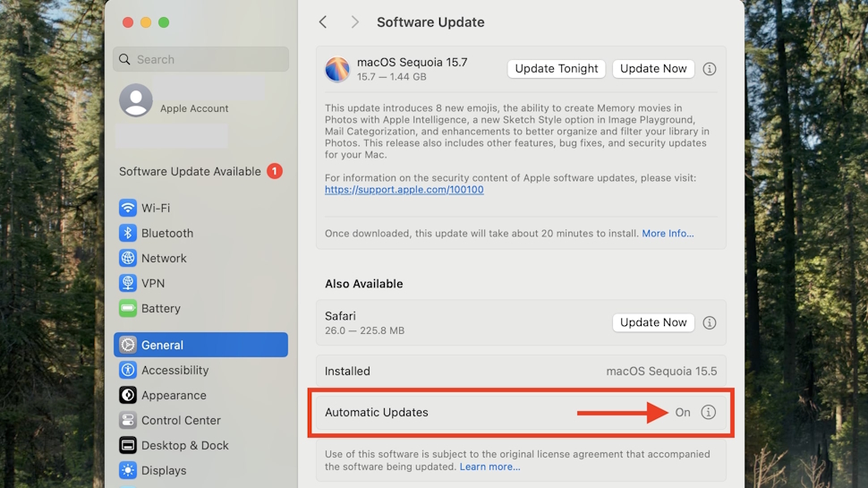The height and width of the screenshot is (488, 868).
Task: Click the Battery sidebar icon
Action: tap(128, 308)
